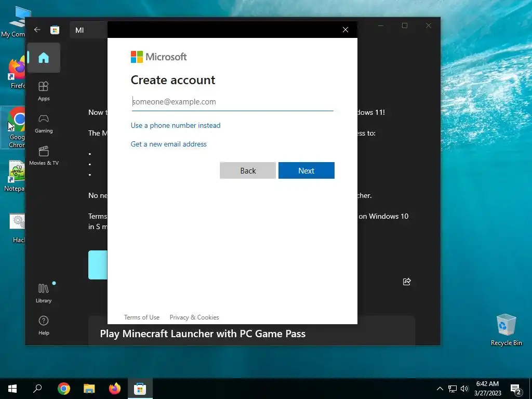Click 'Use a phone number instead' link
Screen dimensions: 532x399
176,125
